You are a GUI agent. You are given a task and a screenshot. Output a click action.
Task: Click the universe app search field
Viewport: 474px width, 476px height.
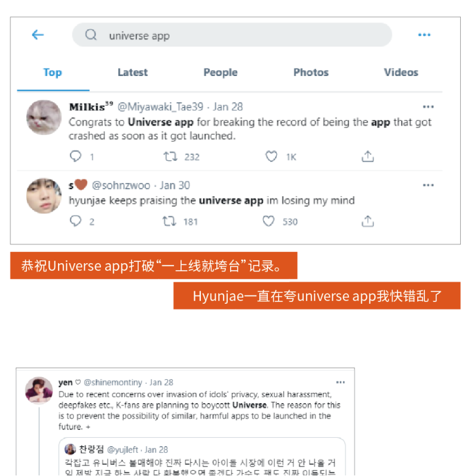tap(232, 35)
